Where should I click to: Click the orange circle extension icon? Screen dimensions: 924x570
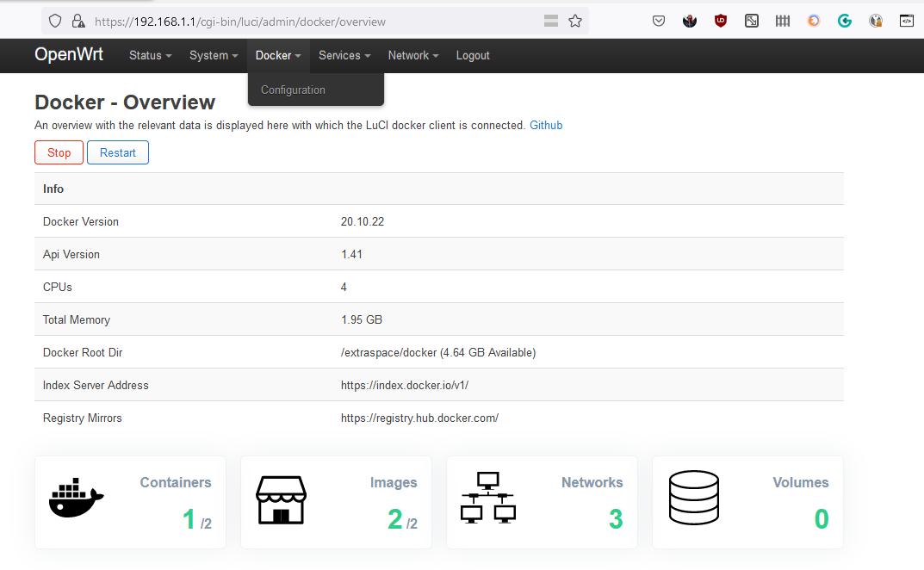(x=813, y=22)
